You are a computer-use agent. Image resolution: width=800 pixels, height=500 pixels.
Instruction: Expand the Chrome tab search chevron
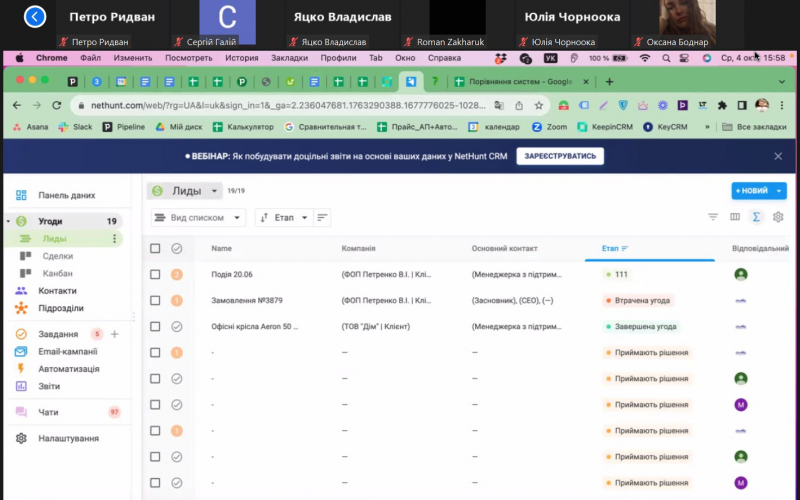click(782, 82)
